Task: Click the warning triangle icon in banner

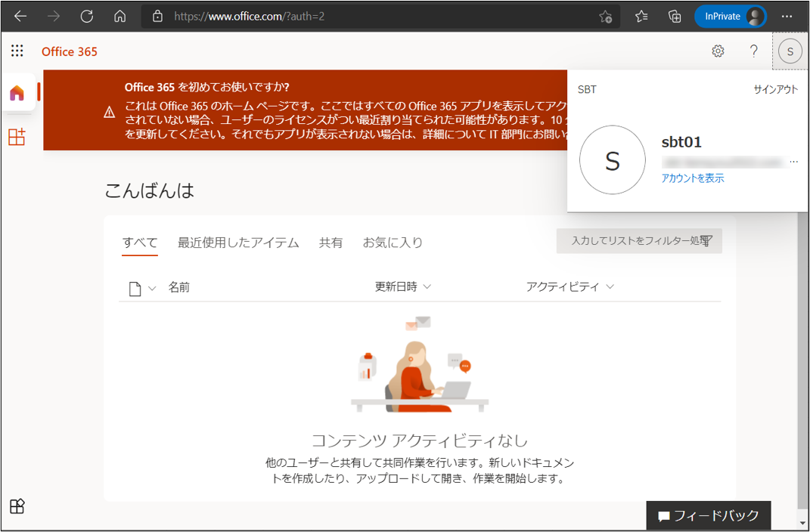Action: click(109, 112)
